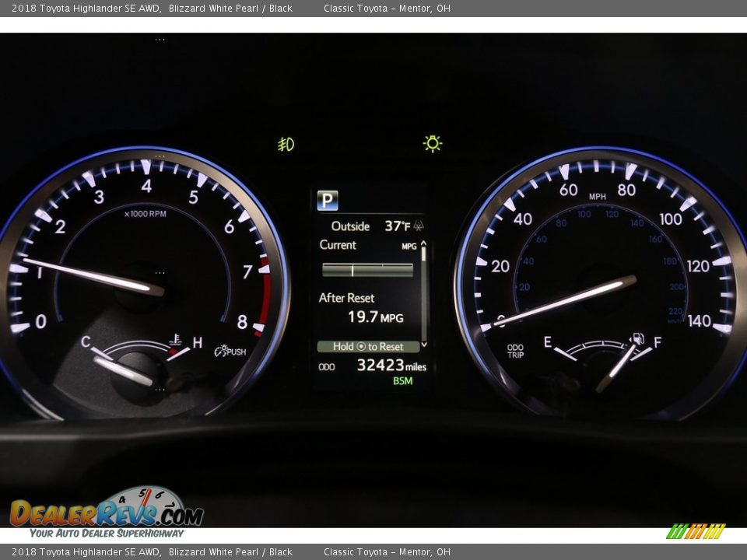Click the number 2 on the tachometer
747x560 pixels.
[x=60, y=226]
